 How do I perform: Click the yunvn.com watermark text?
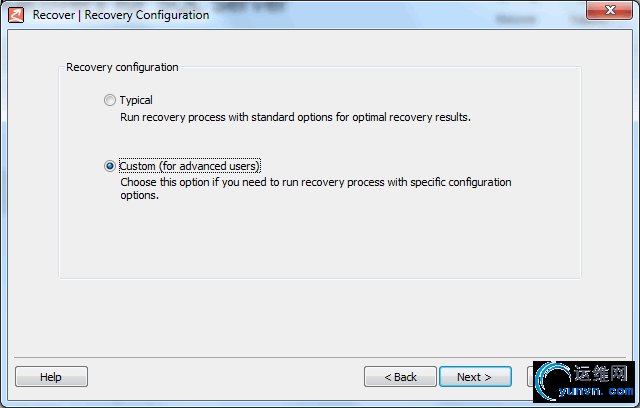(x=596, y=392)
